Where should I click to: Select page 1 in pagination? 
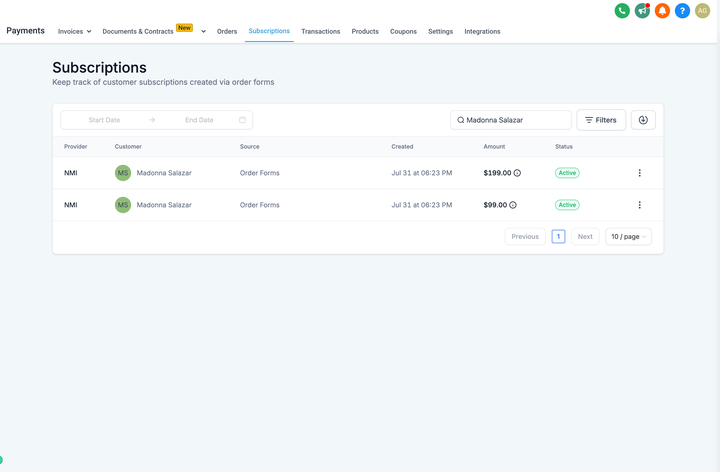point(558,236)
